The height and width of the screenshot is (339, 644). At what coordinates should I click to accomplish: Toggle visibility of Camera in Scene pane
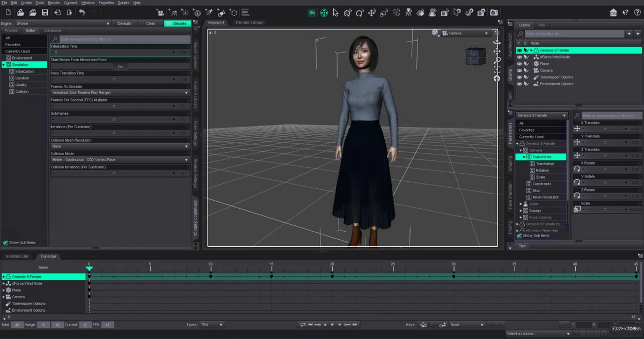click(x=519, y=70)
